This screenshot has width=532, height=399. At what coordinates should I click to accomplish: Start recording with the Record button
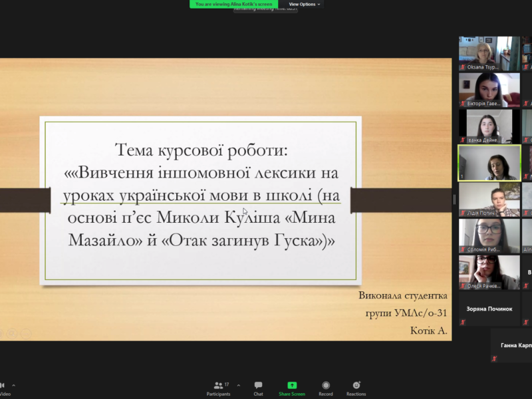tap(326, 388)
